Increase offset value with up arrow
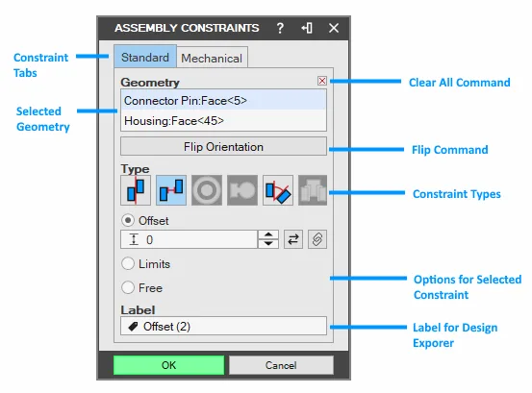The width and height of the screenshot is (532, 393). point(268,234)
